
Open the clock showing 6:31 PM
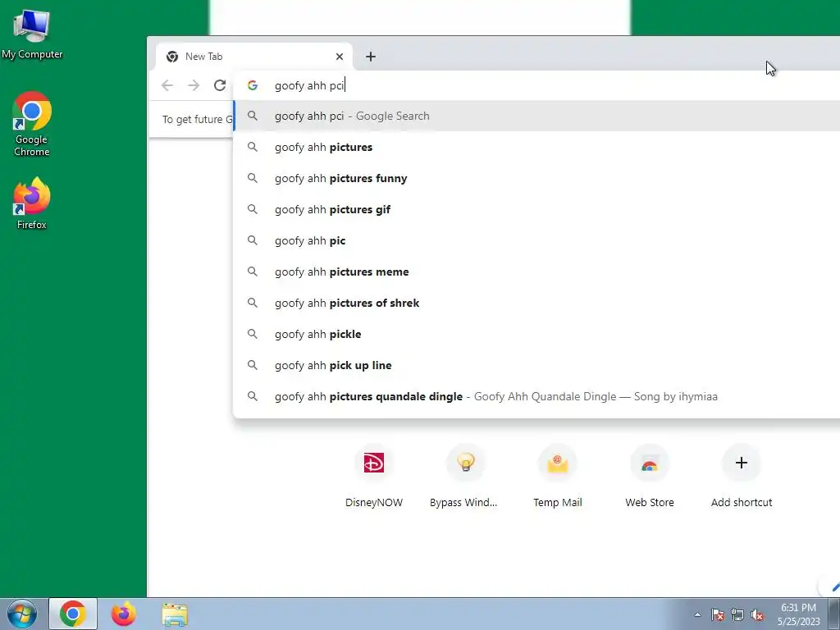click(x=798, y=614)
